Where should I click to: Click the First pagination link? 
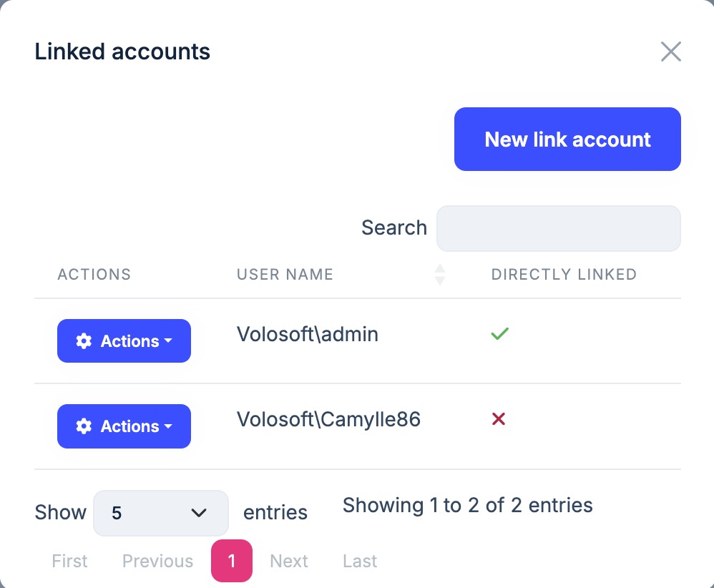click(69, 561)
